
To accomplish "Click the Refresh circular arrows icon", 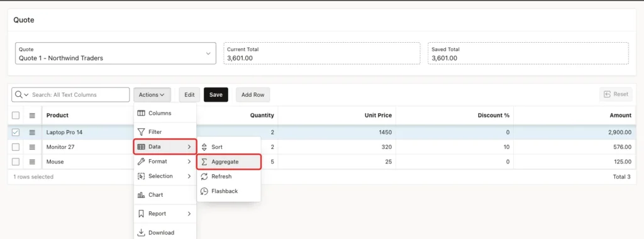I will tap(204, 177).
